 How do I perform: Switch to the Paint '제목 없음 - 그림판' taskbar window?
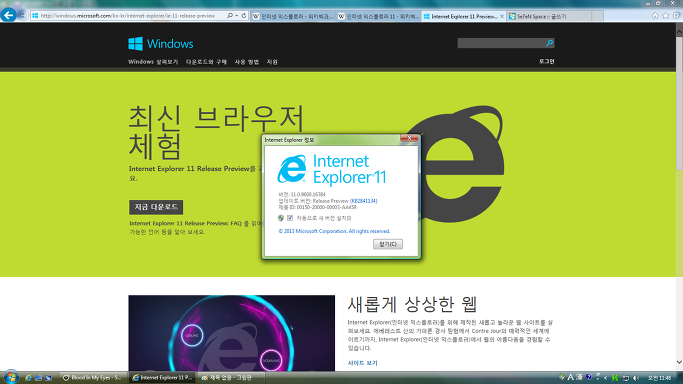231,378
